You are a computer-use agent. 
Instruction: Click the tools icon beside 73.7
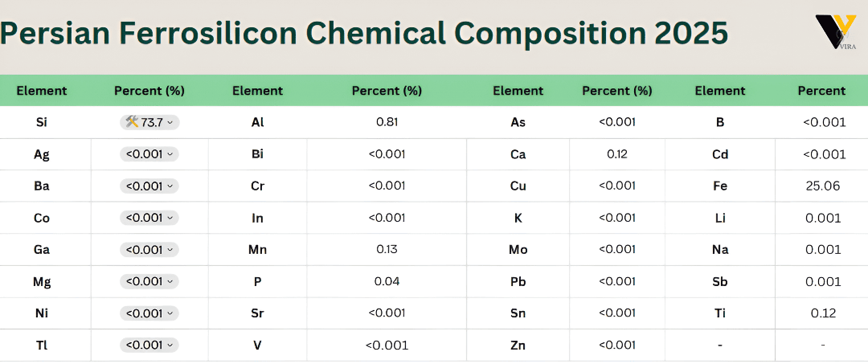(132, 122)
